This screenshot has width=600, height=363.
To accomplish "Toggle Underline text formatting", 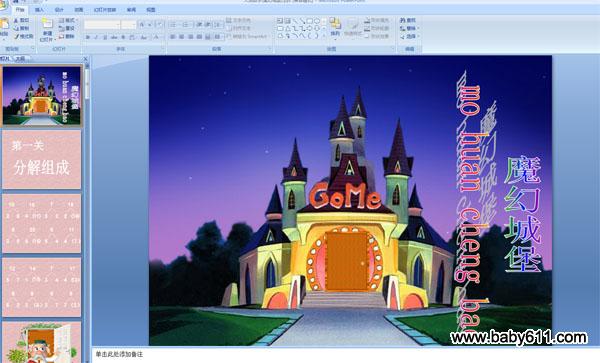I will point(105,37).
